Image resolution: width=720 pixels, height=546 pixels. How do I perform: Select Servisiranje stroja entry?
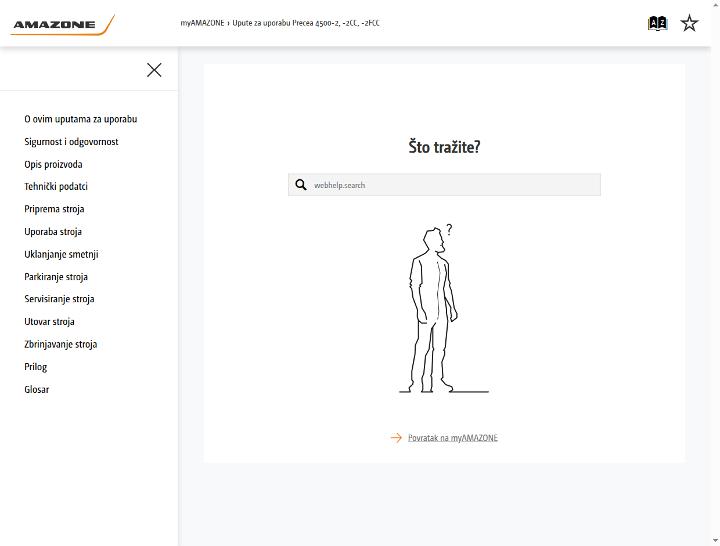tap(59, 299)
